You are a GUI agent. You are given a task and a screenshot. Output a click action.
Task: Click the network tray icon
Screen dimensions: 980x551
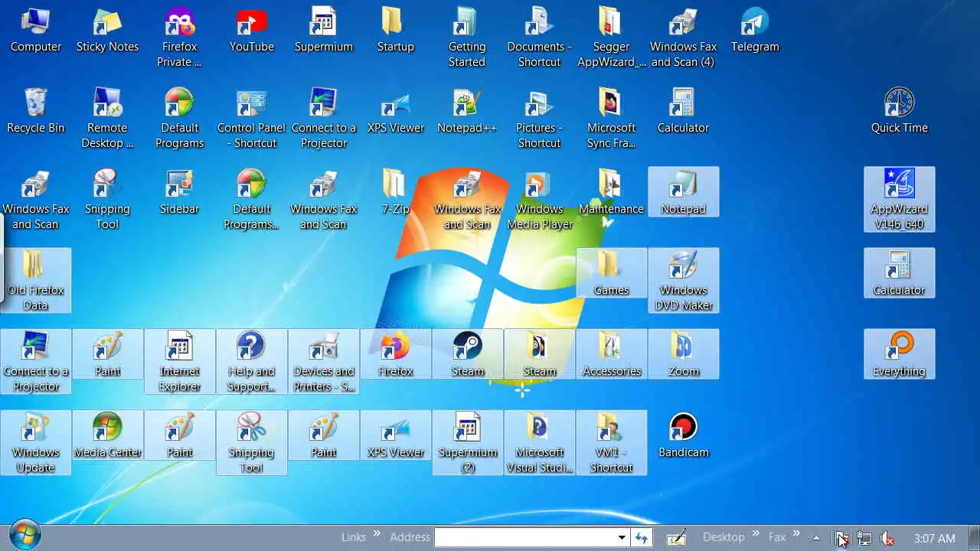coord(864,539)
